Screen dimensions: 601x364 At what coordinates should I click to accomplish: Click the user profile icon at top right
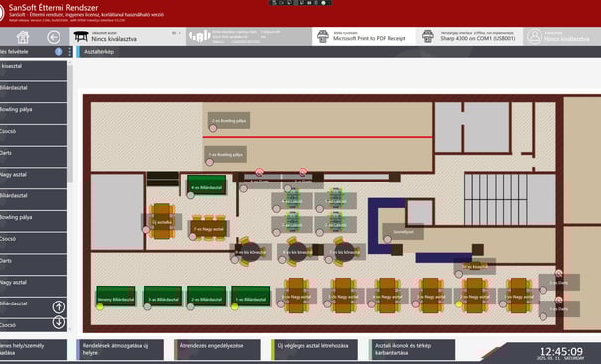(534, 37)
